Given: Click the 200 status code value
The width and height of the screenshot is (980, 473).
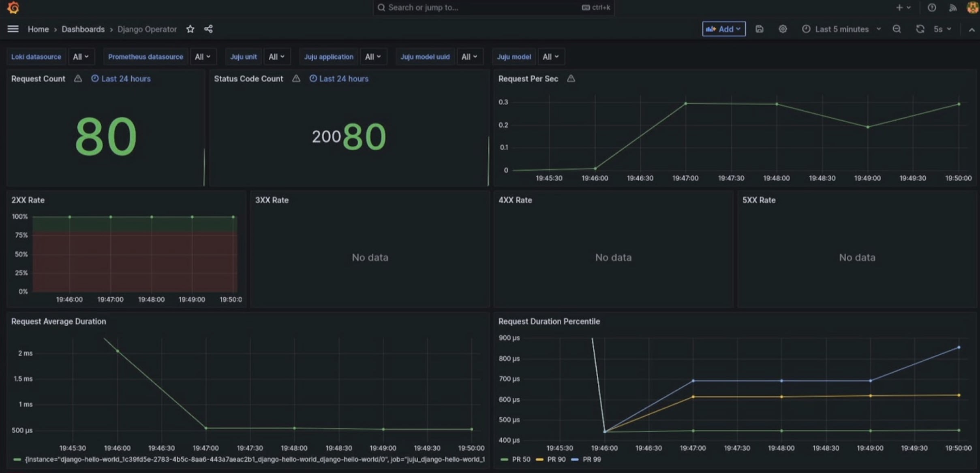Looking at the screenshot, I should 326,136.
